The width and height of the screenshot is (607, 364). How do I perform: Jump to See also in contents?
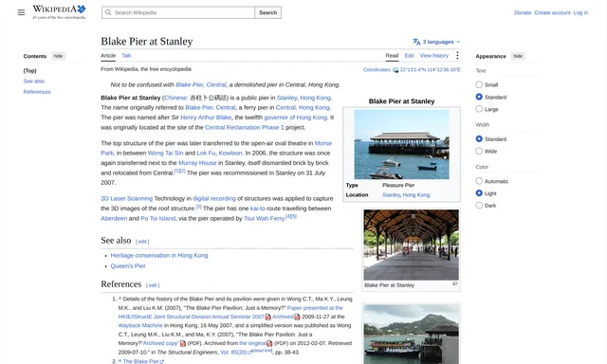pyautogui.click(x=34, y=82)
